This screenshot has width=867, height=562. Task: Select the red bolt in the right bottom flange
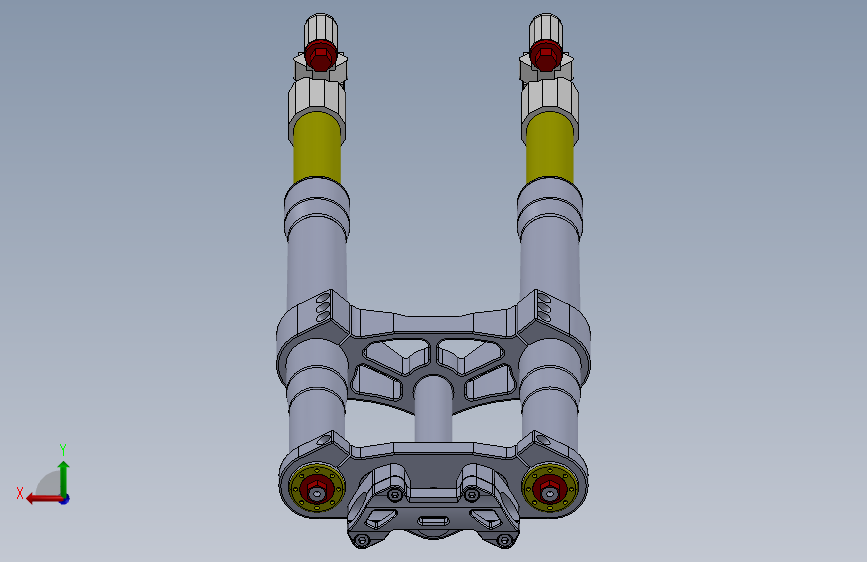(x=550, y=488)
